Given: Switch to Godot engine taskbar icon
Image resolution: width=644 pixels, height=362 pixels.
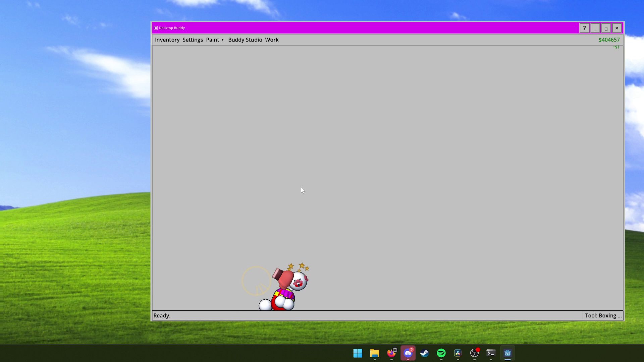Looking at the screenshot, I should (507, 353).
